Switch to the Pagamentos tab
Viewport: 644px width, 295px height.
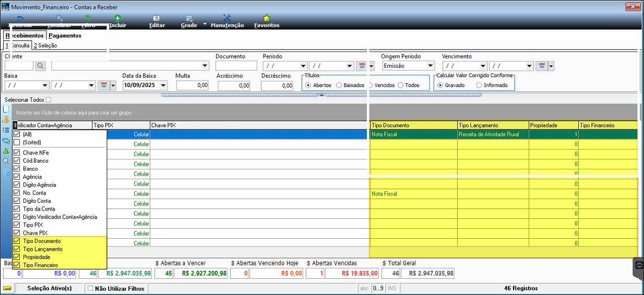(x=65, y=35)
